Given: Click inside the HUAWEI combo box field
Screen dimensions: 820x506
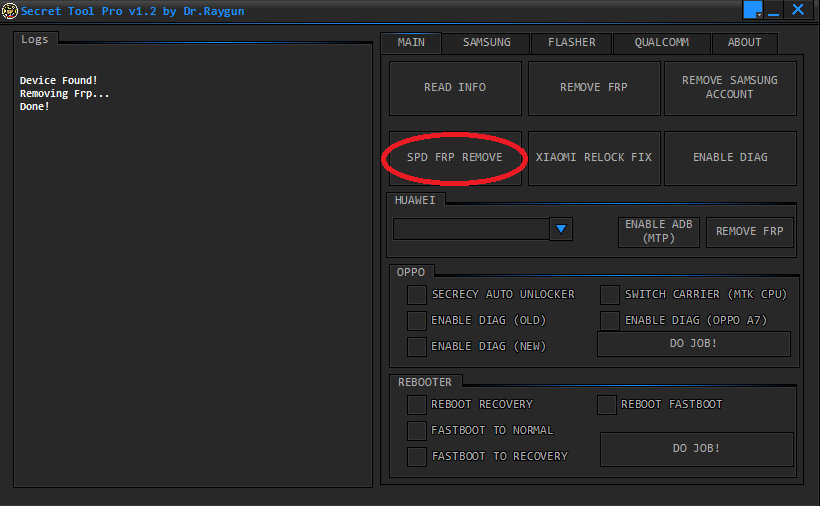Looking at the screenshot, I should pyautogui.click(x=471, y=229).
